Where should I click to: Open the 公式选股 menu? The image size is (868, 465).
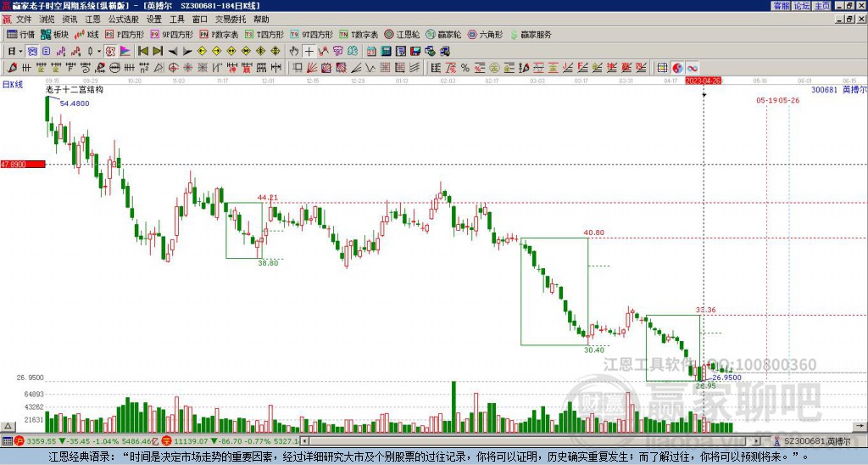(124, 20)
